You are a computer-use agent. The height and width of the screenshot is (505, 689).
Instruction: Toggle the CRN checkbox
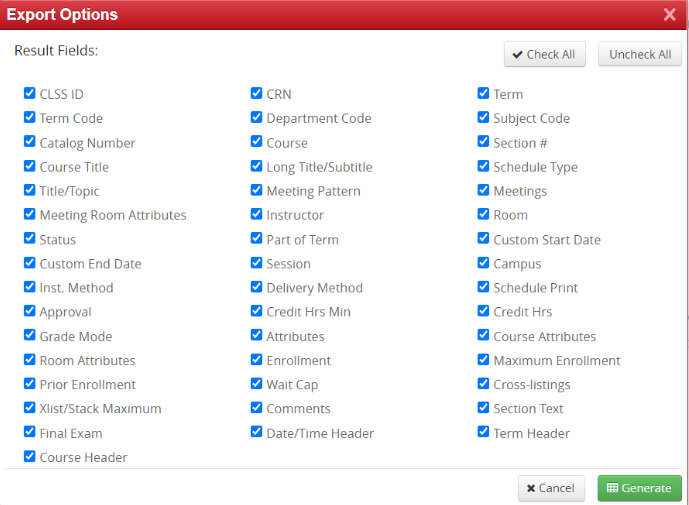click(x=257, y=94)
